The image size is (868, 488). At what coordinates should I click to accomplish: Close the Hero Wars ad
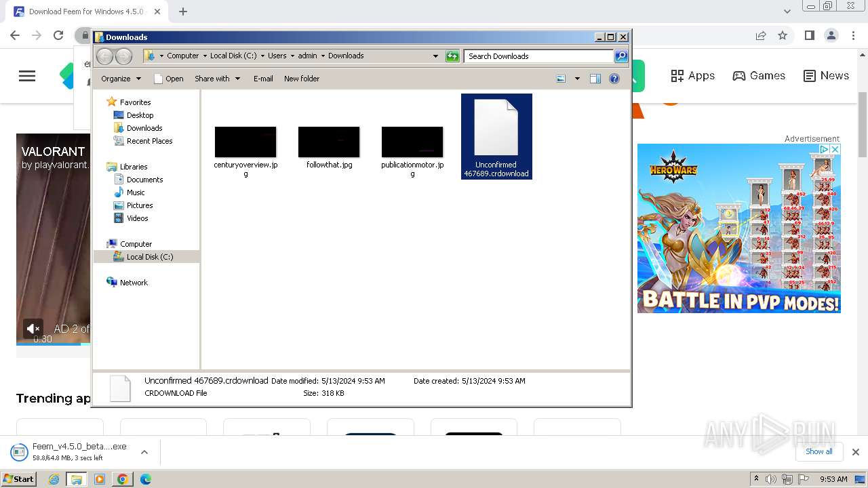click(835, 149)
